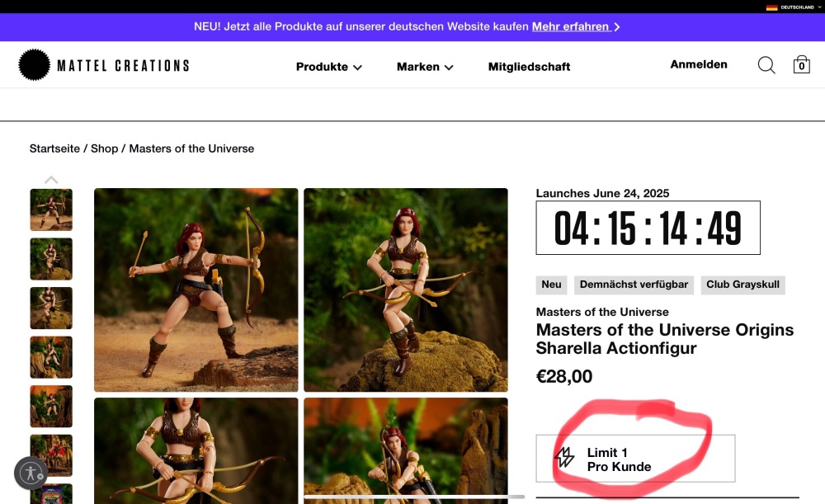Select the third thumbnail in gallery strip
This screenshot has height=504, width=825.
coord(51,308)
